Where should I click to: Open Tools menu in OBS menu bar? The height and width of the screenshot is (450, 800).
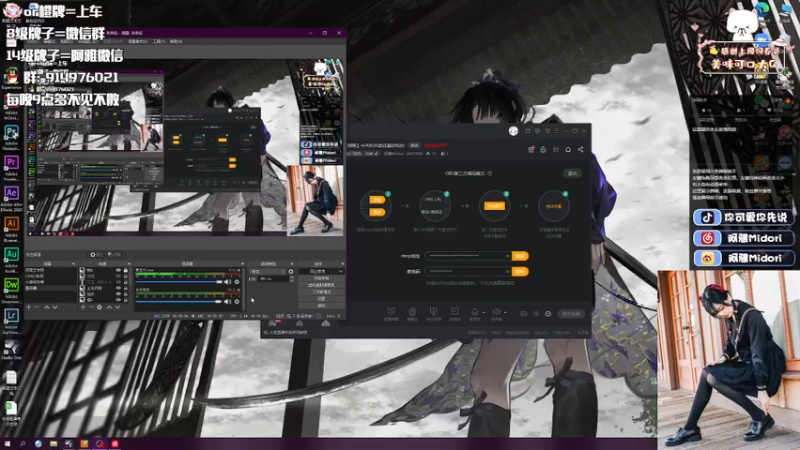coord(158,41)
